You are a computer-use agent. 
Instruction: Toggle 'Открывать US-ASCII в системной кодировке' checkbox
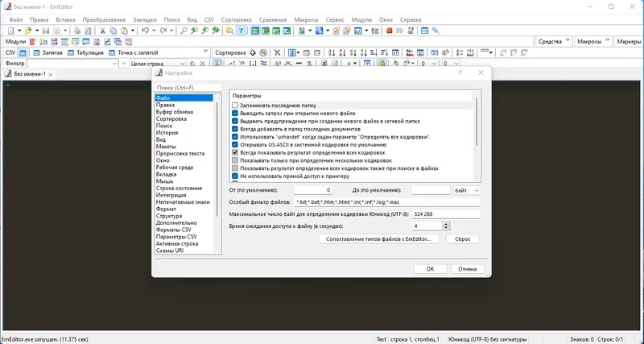[x=235, y=145]
